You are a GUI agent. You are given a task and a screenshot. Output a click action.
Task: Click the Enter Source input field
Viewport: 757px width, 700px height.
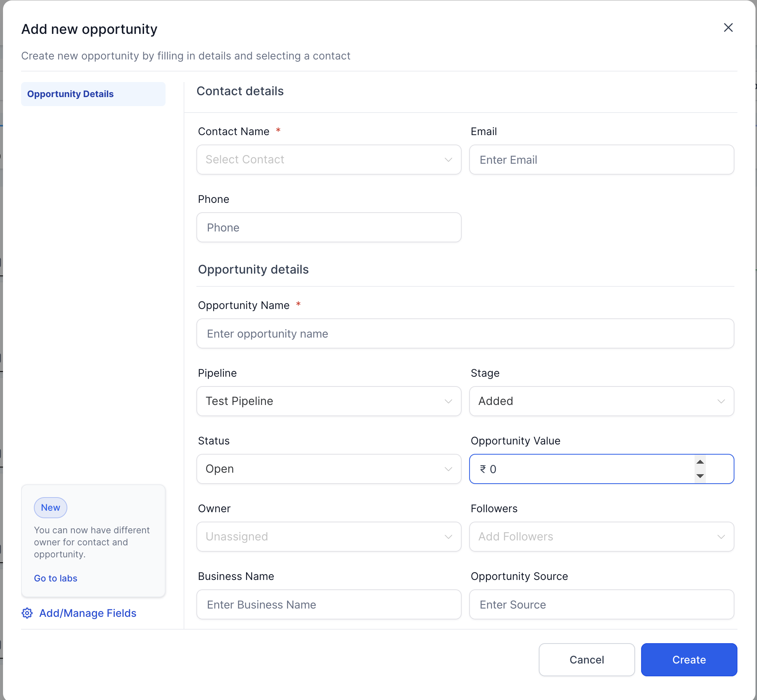601,604
